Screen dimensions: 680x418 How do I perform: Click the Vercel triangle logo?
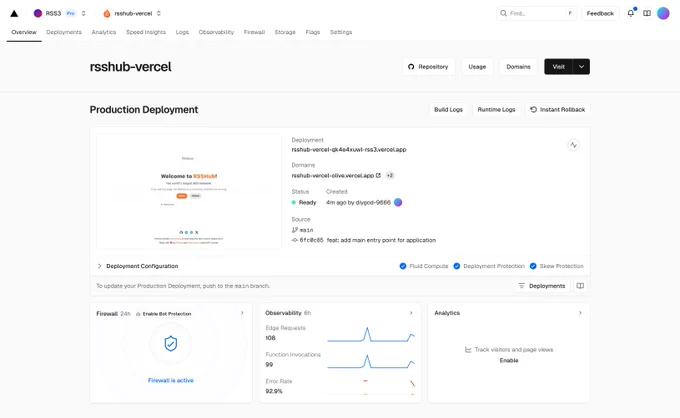tap(14, 13)
